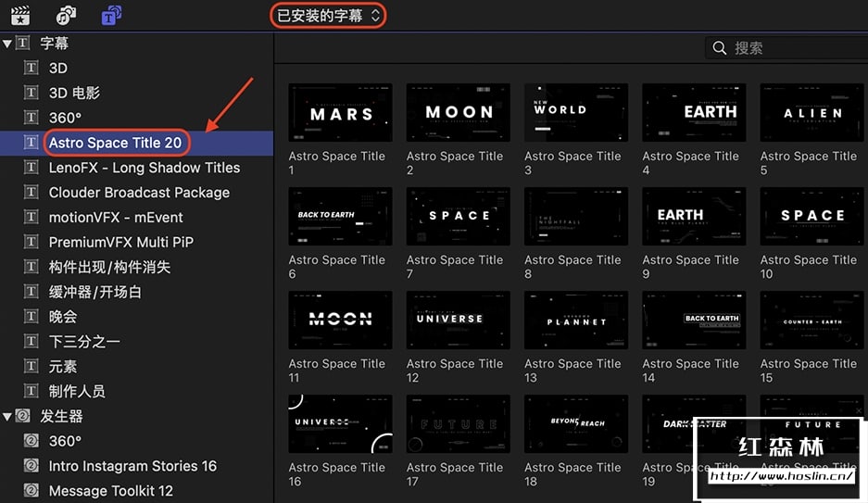
Task: Select the 3D titles category
Action: click(x=58, y=68)
